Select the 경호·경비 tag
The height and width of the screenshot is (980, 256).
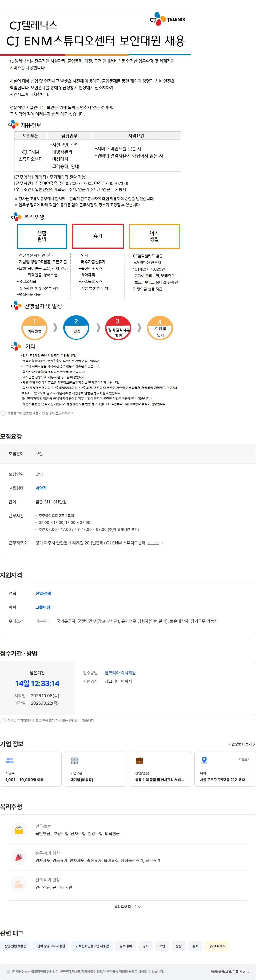(126, 946)
